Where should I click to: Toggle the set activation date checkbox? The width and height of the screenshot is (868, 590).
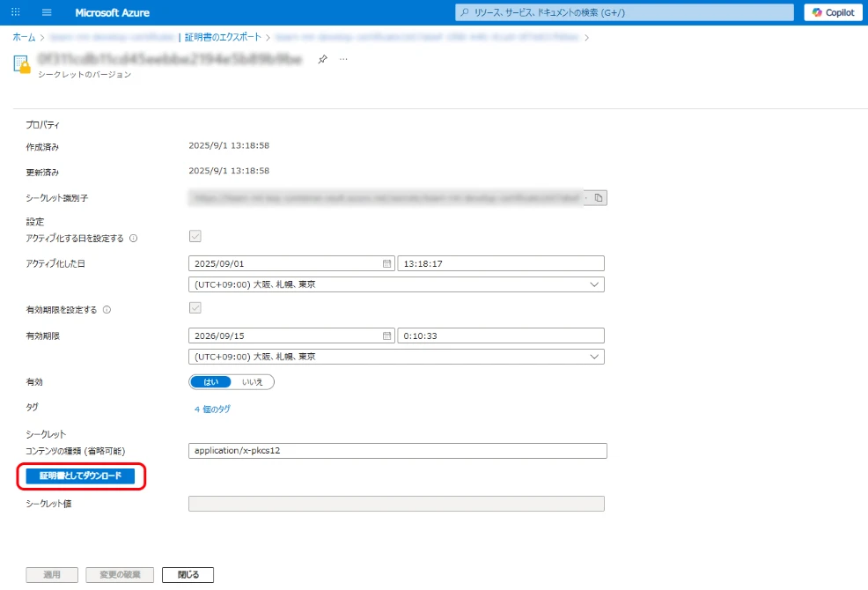point(195,236)
